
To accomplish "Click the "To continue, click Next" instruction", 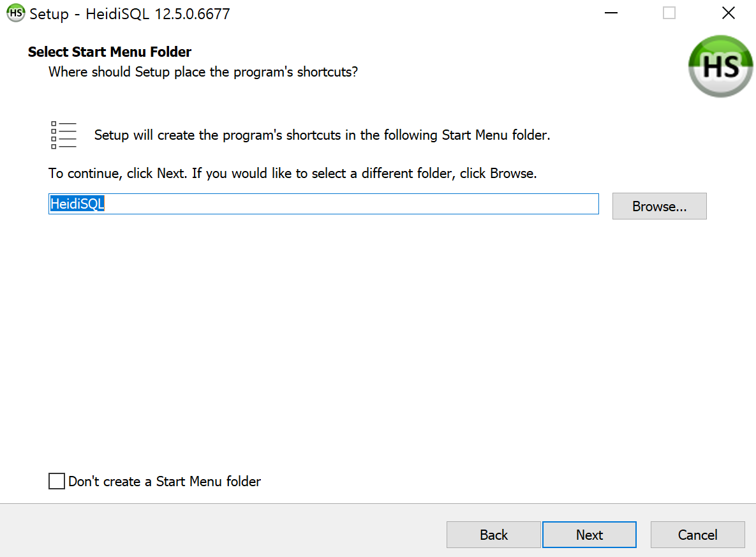I will pyautogui.click(x=292, y=174).
